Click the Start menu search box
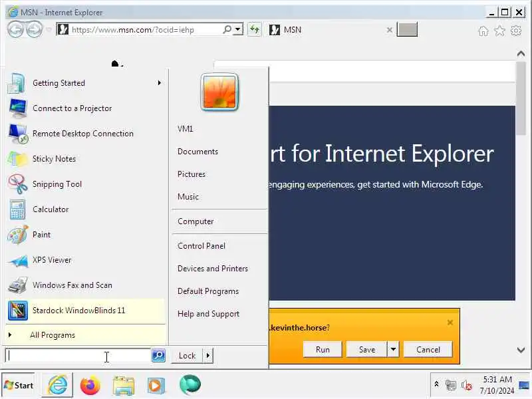 78,356
